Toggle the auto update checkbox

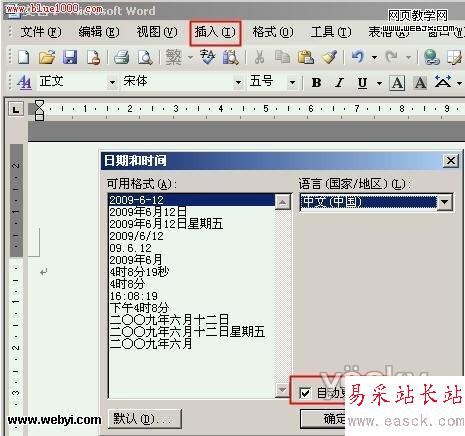pyautogui.click(x=305, y=393)
